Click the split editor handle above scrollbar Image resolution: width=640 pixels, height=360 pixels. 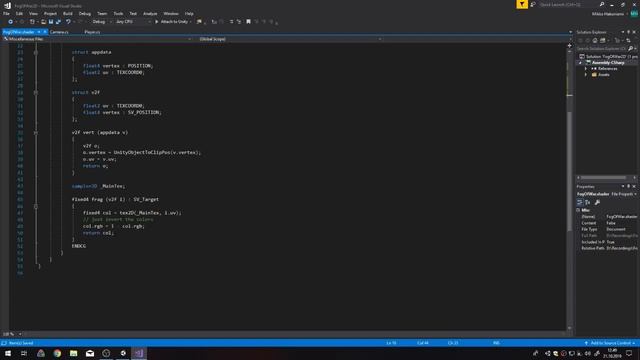pos(570,46)
